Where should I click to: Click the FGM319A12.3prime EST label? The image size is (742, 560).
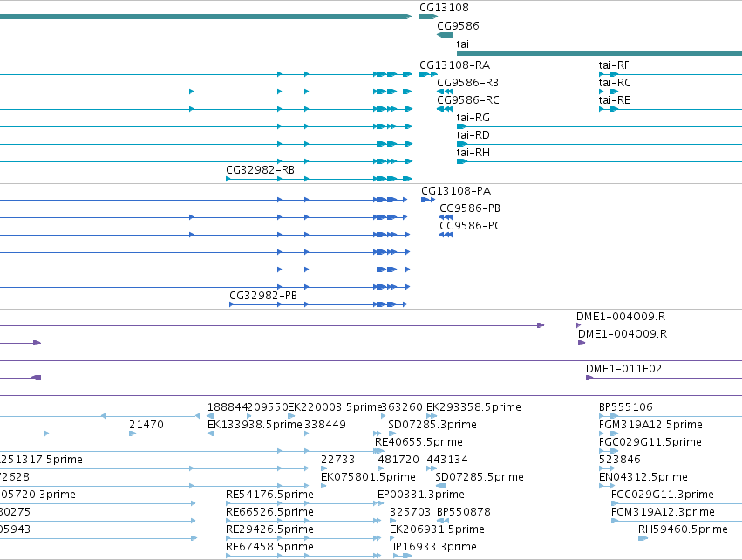663,512
